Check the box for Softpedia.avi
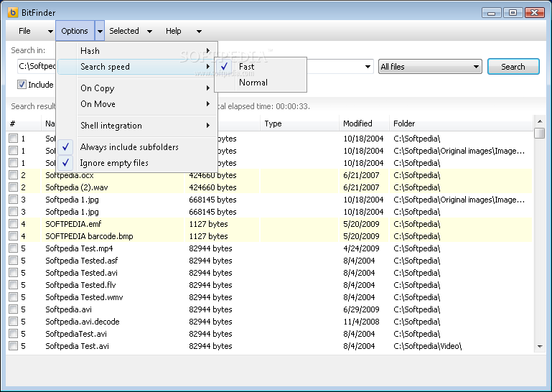Screen dimensions: 552x392 tap(14, 309)
